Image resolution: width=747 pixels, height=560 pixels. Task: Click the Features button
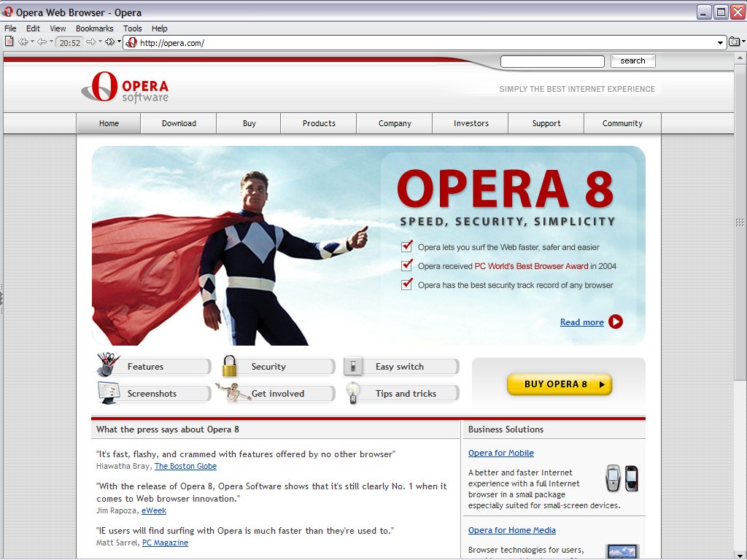pos(153,367)
